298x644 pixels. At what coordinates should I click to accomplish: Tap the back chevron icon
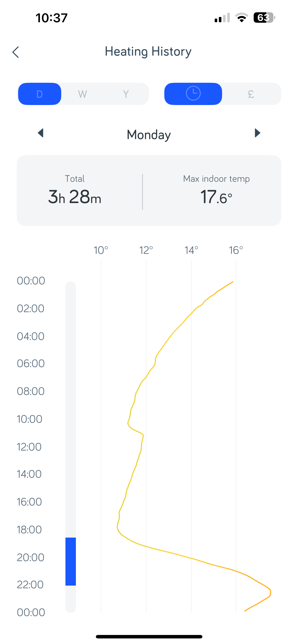[x=16, y=52]
